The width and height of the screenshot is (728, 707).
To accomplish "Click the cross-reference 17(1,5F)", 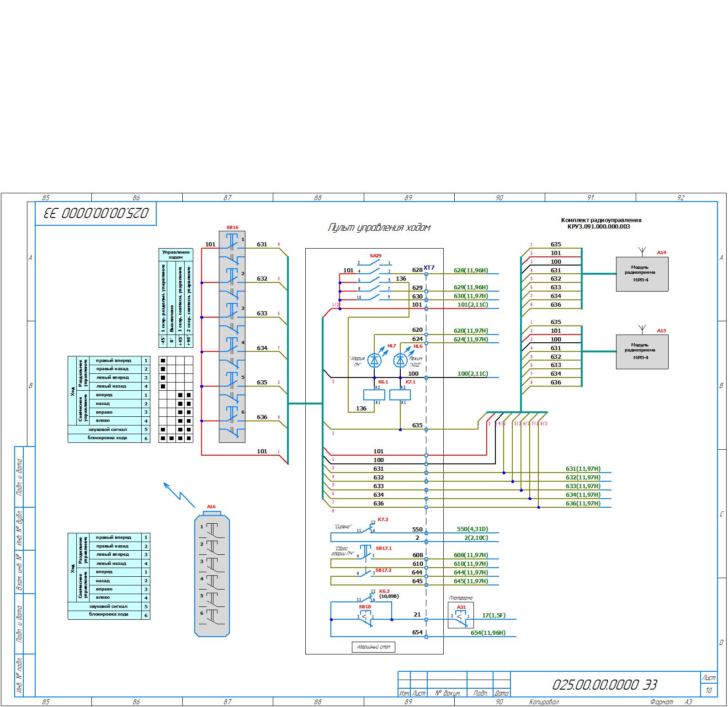I will pos(494,616).
